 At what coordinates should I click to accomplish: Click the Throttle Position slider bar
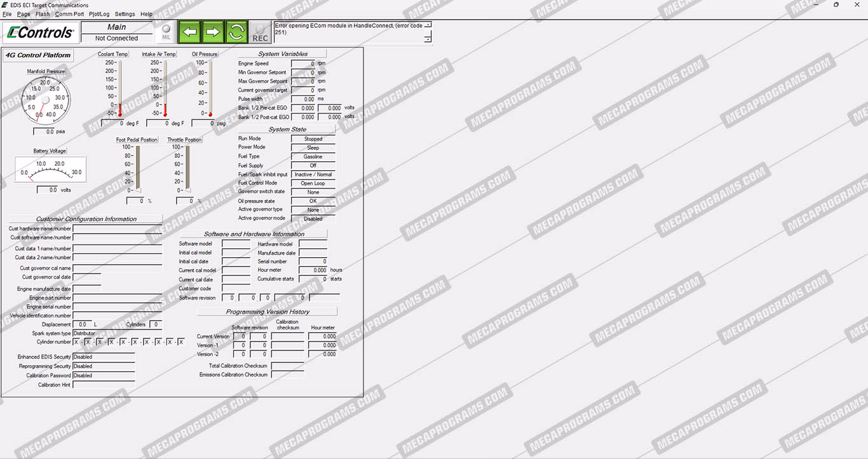click(x=187, y=168)
